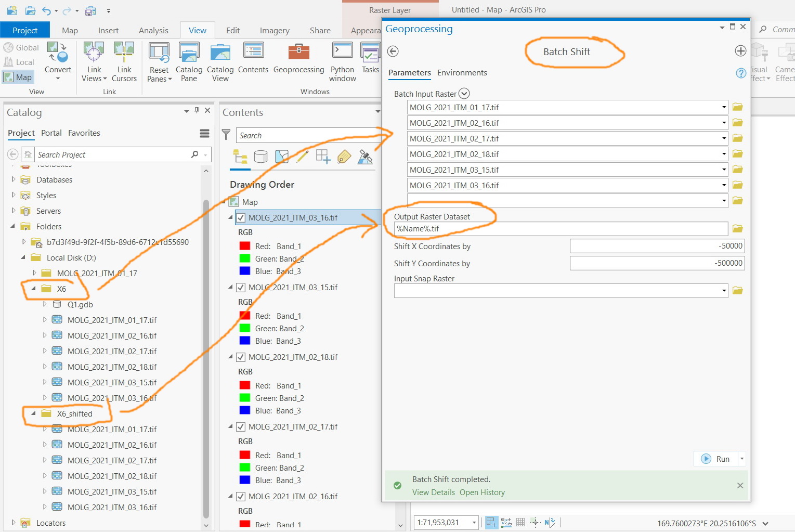Open Geoprocessing toolbox icon in ribbon
The height and width of the screenshot is (532, 795).
tap(298, 58)
